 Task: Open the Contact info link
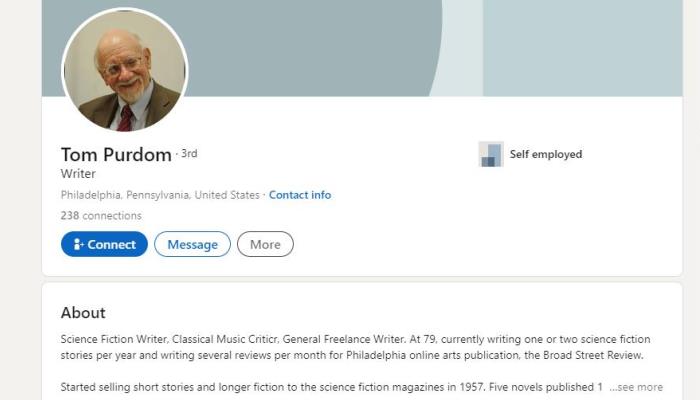pyautogui.click(x=300, y=195)
